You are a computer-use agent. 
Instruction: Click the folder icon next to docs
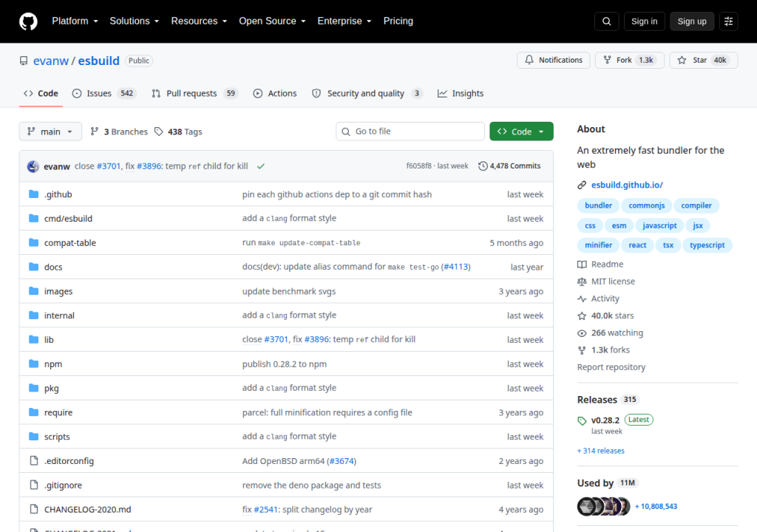tap(34, 267)
